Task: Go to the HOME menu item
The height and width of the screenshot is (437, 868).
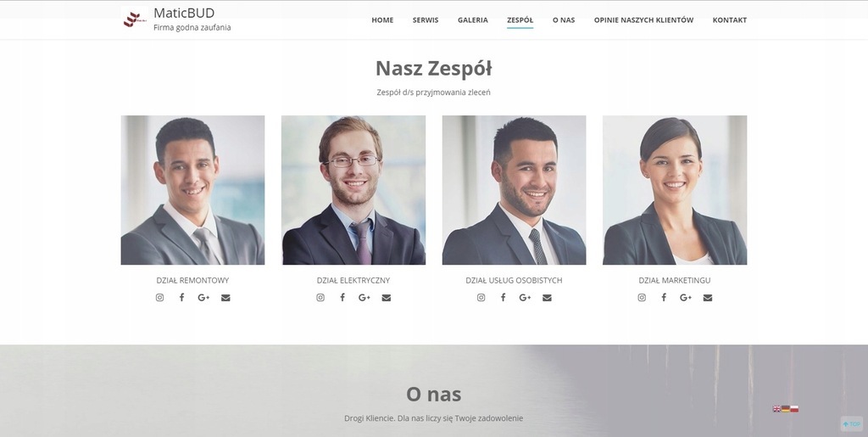Action: (x=382, y=20)
